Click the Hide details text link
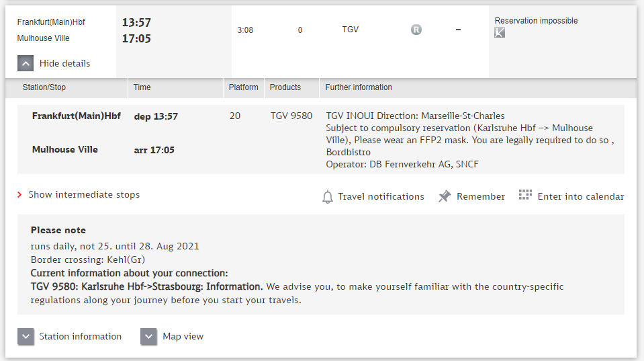Image resolution: width=644 pixels, height=361 pixels. tap(64, 63)
